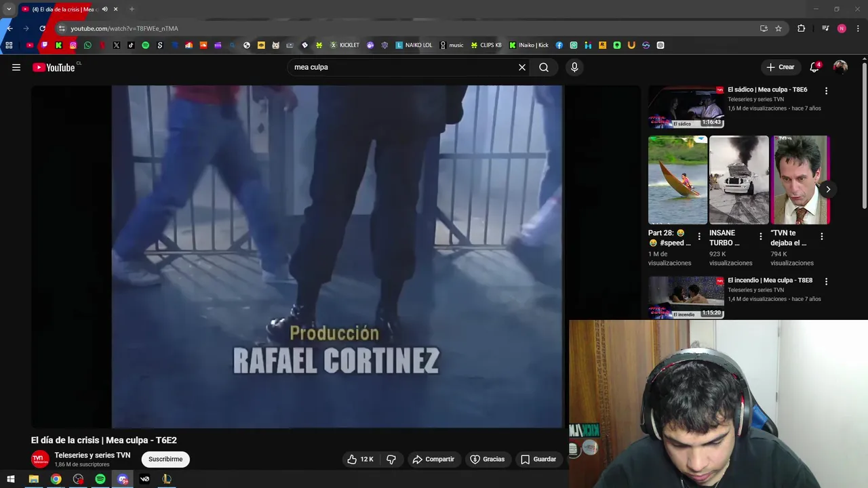Click the address bar URL
Screen dimensions: 868x488
(124, 28)
